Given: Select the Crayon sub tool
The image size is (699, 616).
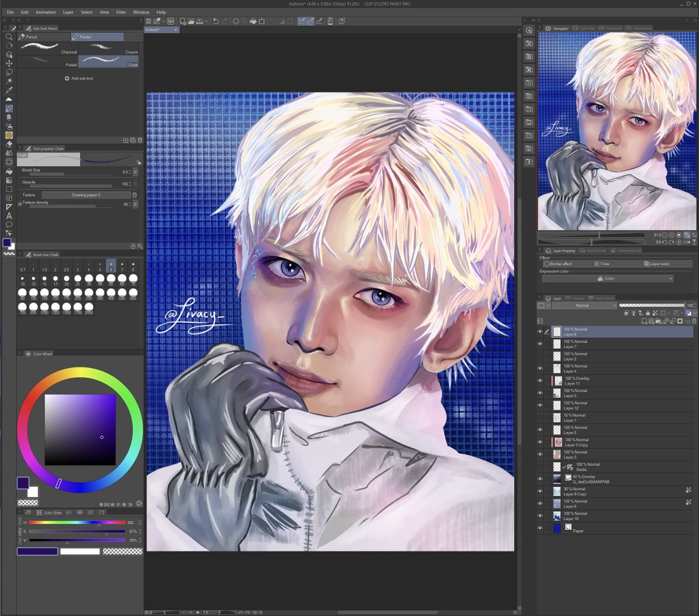Looking at the screenshot, I should point(108,48).
